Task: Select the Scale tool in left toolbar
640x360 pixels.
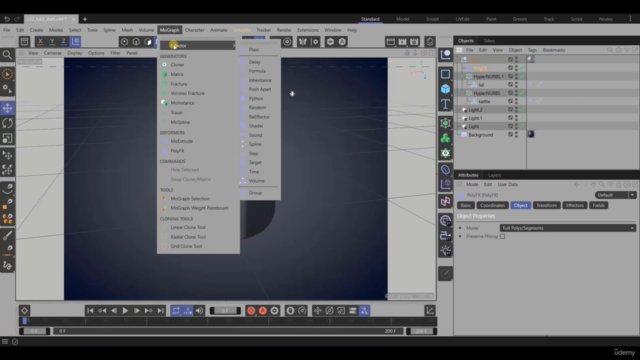Action: [x=7, y=138]
